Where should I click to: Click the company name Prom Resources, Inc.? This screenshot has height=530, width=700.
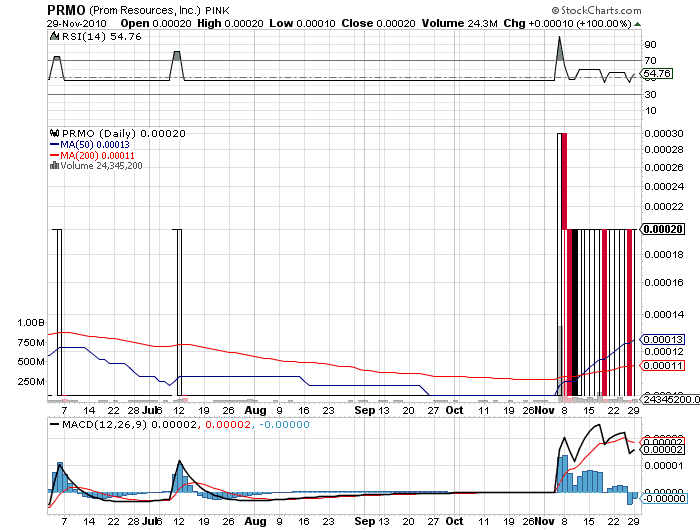[146, 10]
